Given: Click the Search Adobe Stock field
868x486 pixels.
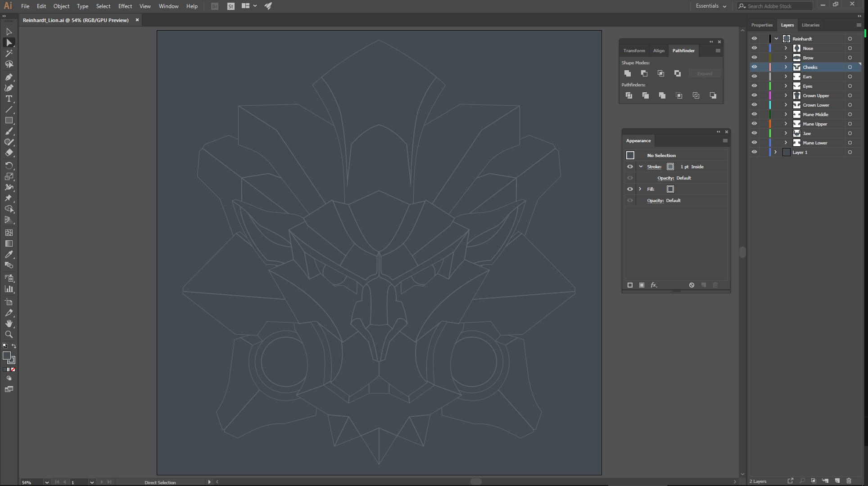Looking at the screenshot, I should pos(775,6).
